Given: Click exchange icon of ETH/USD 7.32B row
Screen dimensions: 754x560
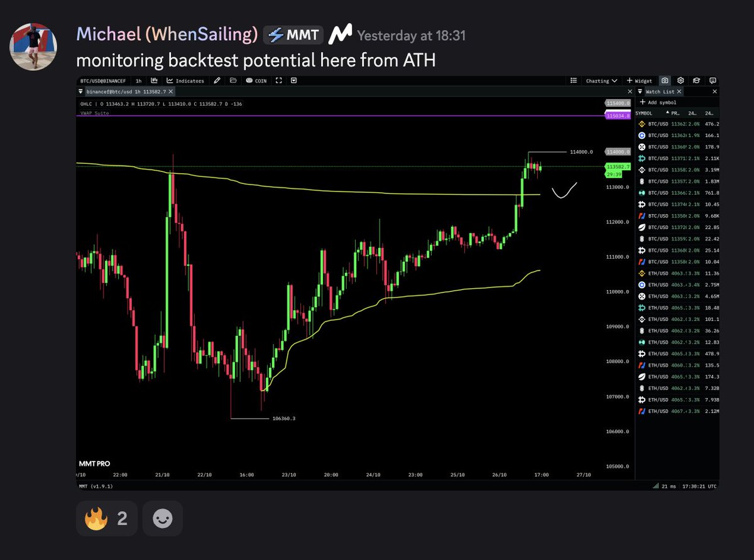Looking at the screenshot, I should 642,389.
